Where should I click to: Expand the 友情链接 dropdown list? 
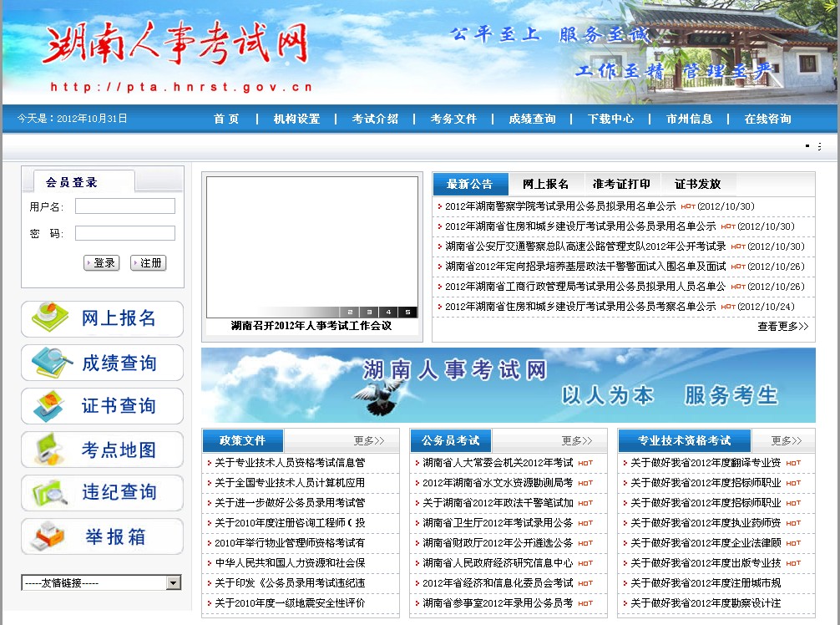coord(174,583)
